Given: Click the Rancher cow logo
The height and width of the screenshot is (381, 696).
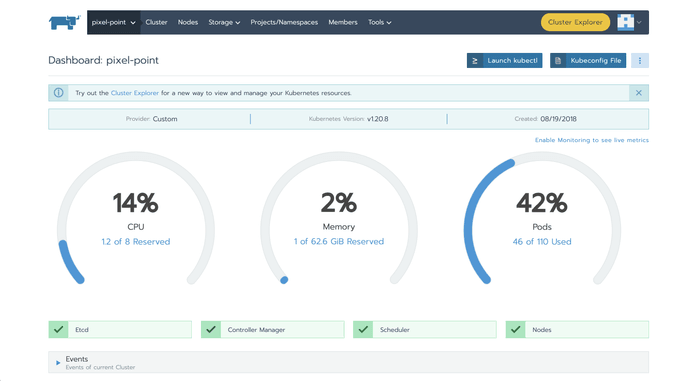Looking at the screenshot, I should [x=64, y=22].
